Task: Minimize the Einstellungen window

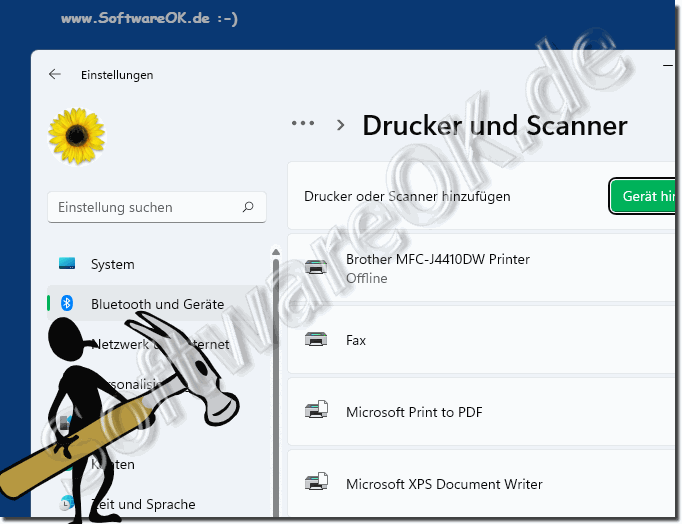Action: (x=668, y=66)
